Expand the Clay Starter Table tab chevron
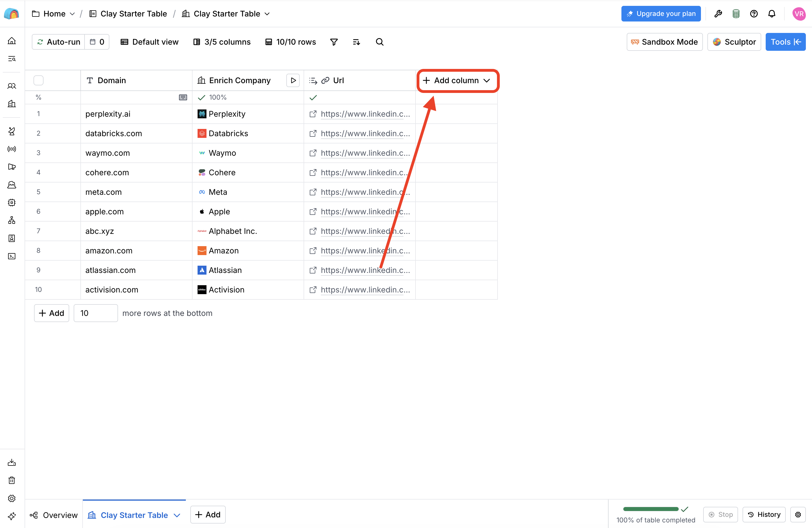This screenshot has width=812, height=528. (177, 515)
